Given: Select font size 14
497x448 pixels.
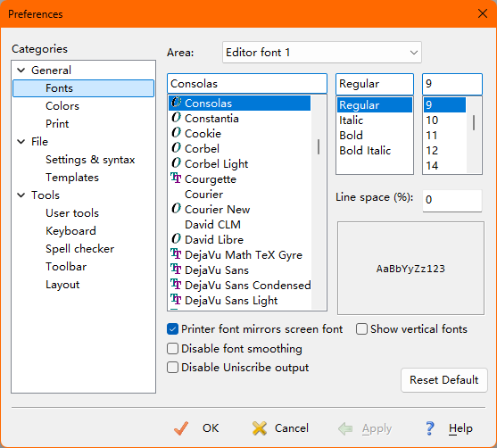Looking at the screenshot, I should point(444,165).
